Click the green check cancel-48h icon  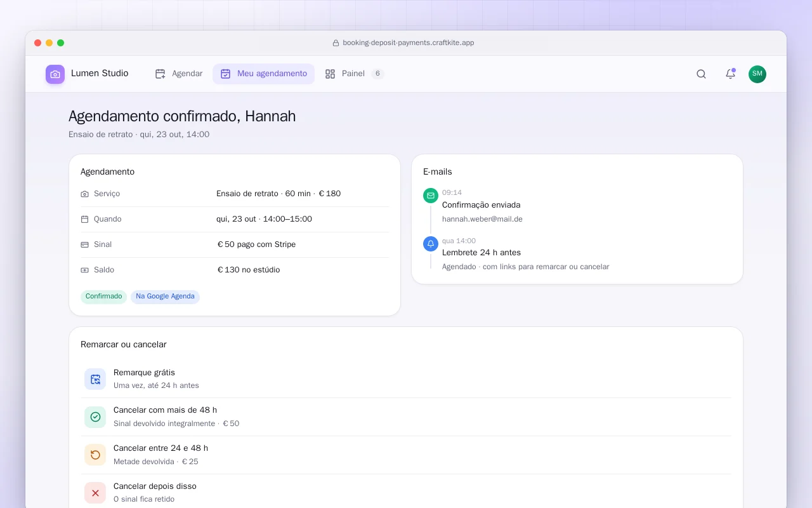(95, 417)
